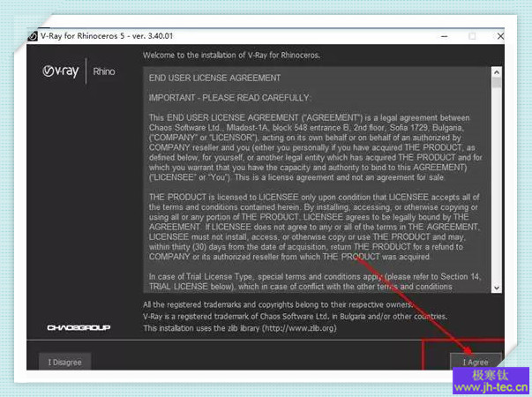The width and height of the screenshot is (532, 397).
Task: Click the IMPORTANT - PLEASE READ CAREFULLY line
Action: click(x=229, y=98)
